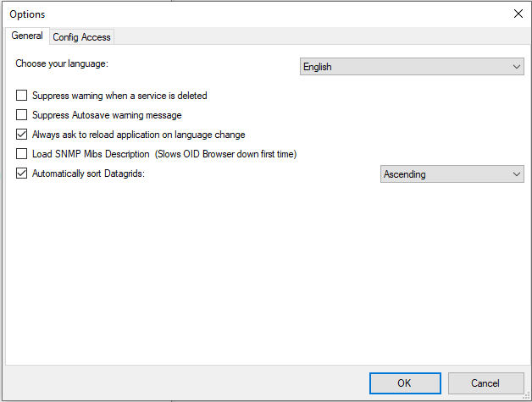Select the General tab
This screenshot has width=532, height=402.
[27, 36]
